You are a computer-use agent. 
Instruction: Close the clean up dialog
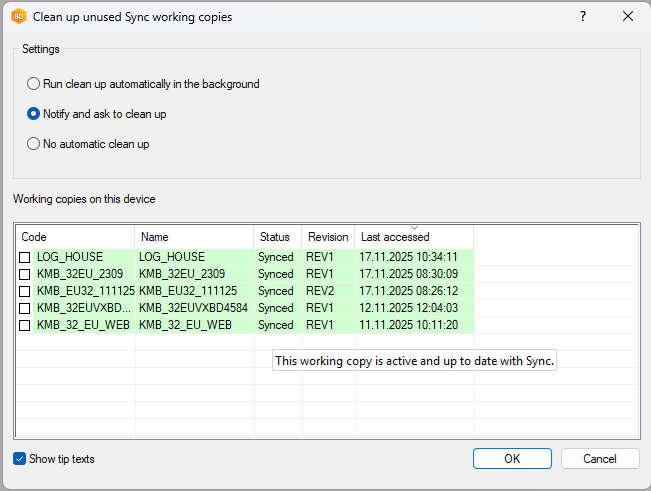628,16
